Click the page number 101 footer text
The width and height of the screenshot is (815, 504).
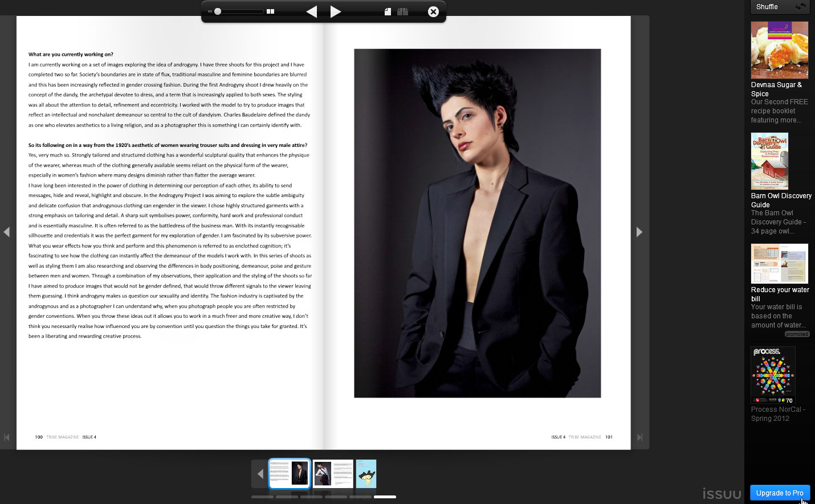[609, 437]
